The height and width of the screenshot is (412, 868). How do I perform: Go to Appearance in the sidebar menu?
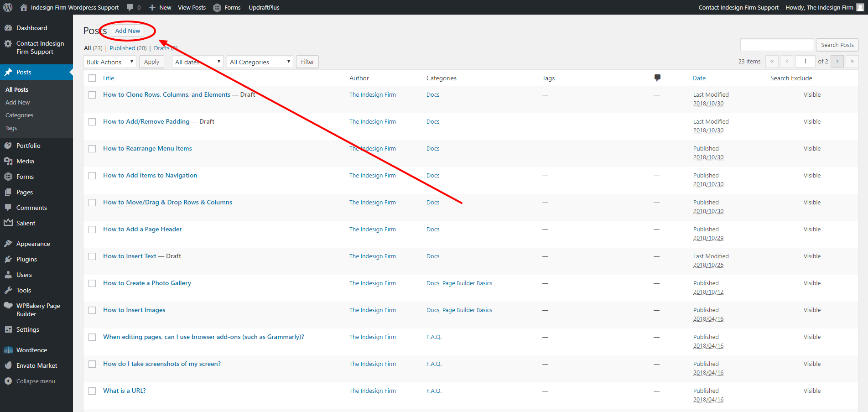pyautogui.click(x=33, y=244)
